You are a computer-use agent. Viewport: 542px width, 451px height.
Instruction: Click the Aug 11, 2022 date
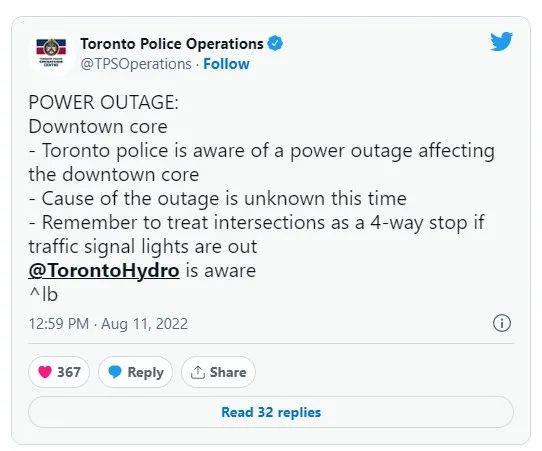144,324
